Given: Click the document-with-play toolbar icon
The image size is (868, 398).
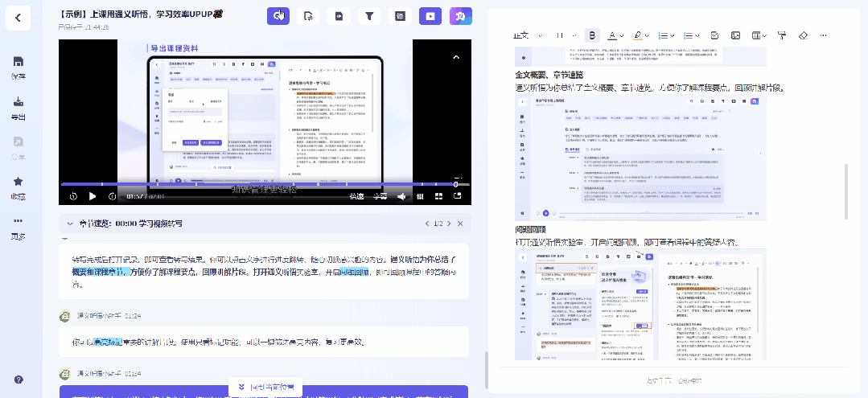Looking at the screenshot, I should click(x=339, y=16).
